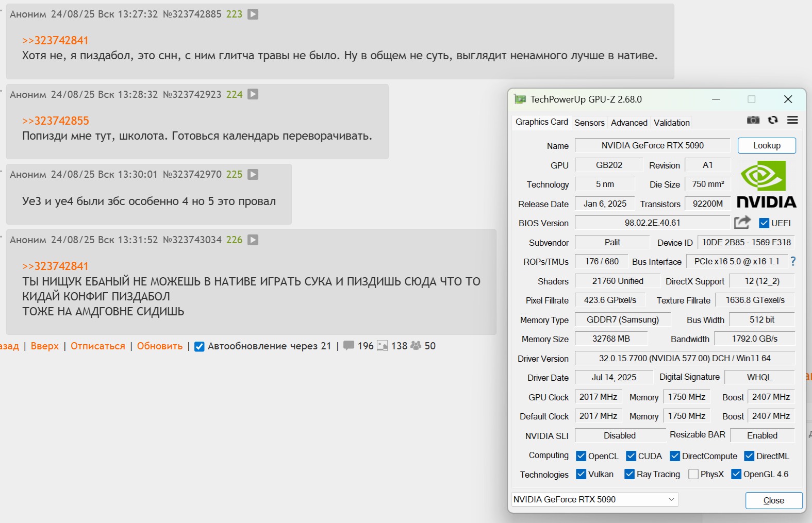Toggle the CUDA checkbox
The image size is (812, 523).
click(x=631, y=456)
